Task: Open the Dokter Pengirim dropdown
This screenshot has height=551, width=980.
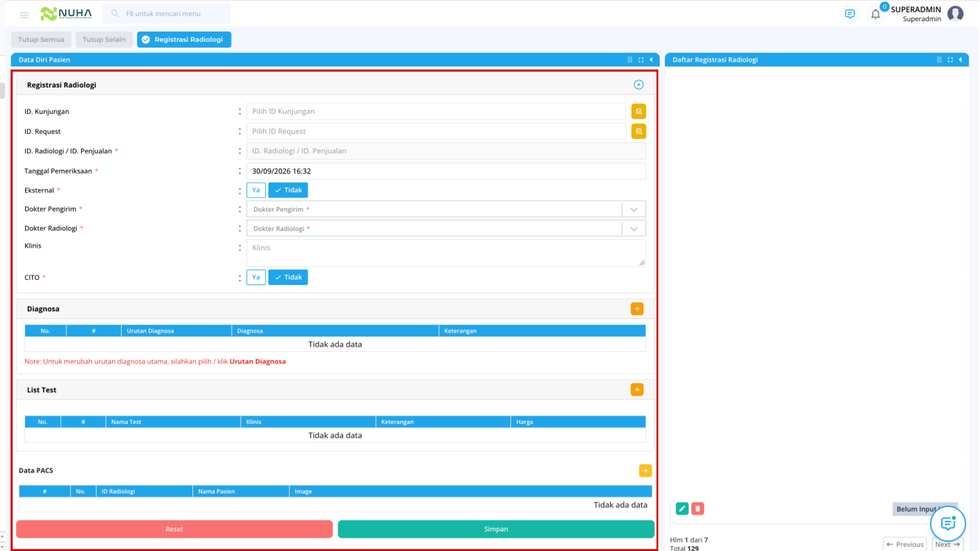Action: pos(446,209)
